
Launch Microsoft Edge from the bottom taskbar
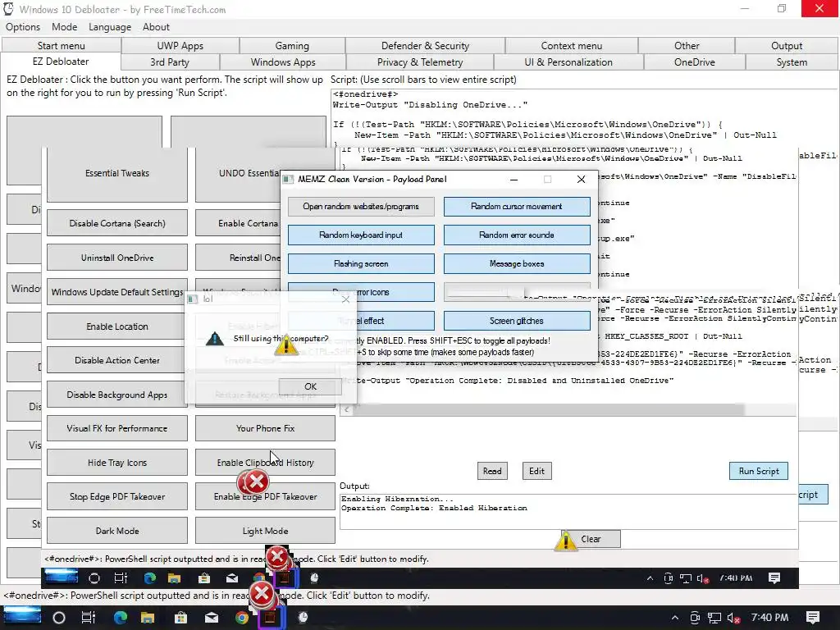(x=121, y=618)
